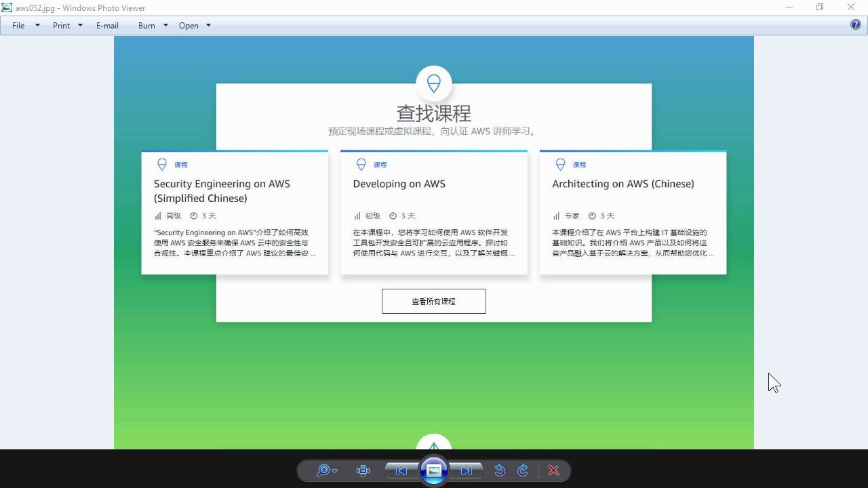
Task: Delete the current photo
Action: tap(553, 470)
